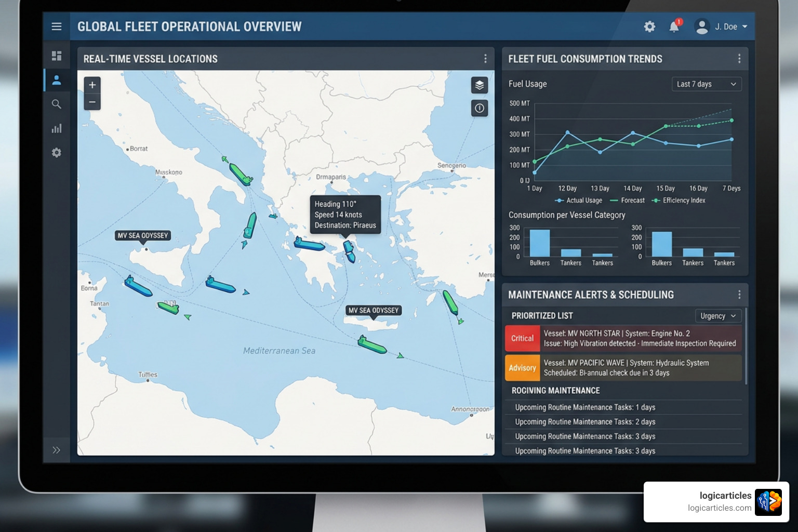The height and width of the screenshot is (532, 798).
Task: Open the Urgency sort dropdown
Action: 718,316
